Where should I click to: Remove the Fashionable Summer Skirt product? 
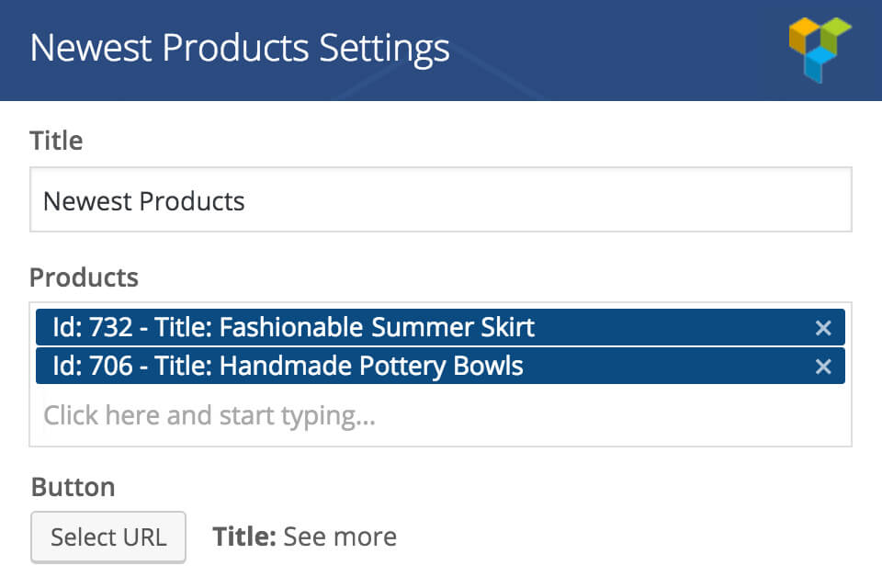(x=823, y=327)
